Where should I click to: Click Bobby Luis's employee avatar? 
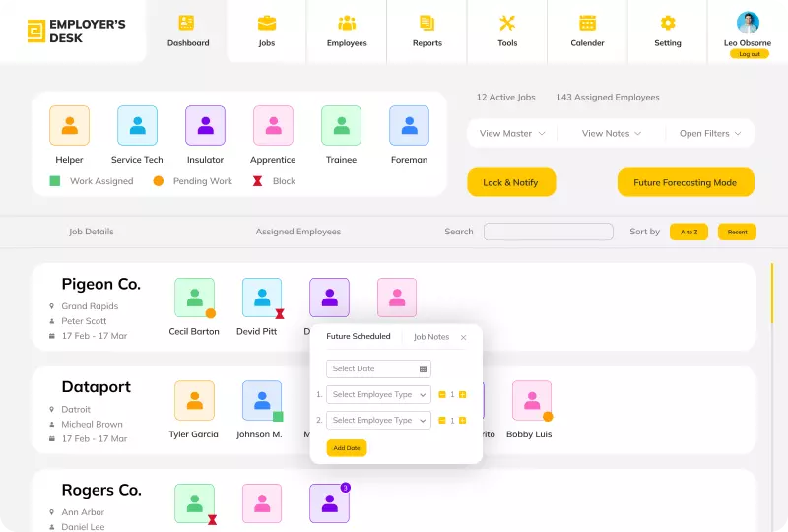point(532,401)
